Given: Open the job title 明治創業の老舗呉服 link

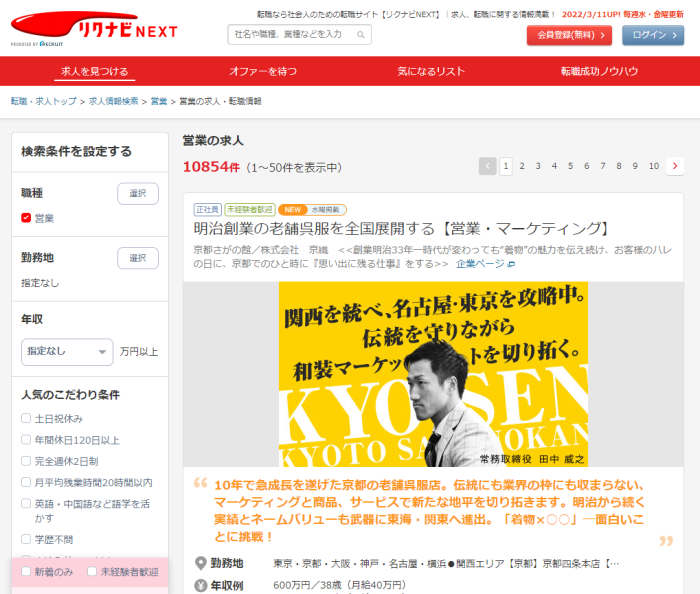Looking at the screenshot, I should click(x=402, y=229).
